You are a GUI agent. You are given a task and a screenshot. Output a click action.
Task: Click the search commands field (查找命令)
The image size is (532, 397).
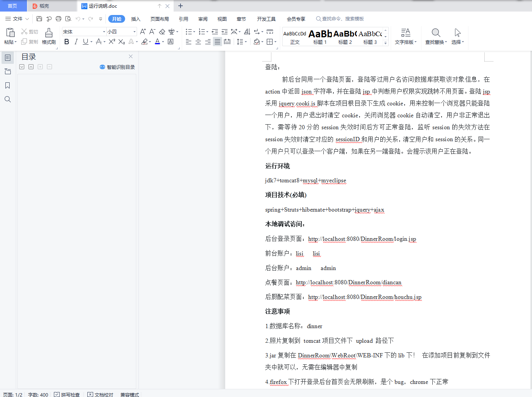pos(340,19)
